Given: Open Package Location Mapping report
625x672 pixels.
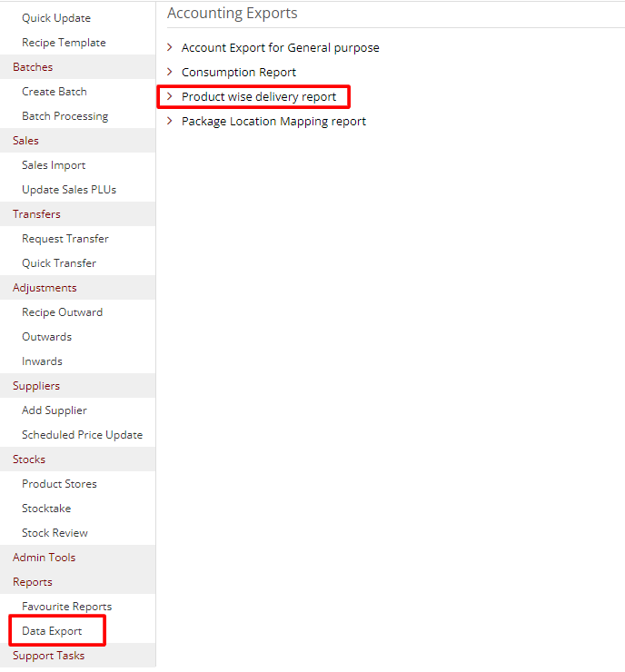Looking at the screenshot, I should click(273, 121).
